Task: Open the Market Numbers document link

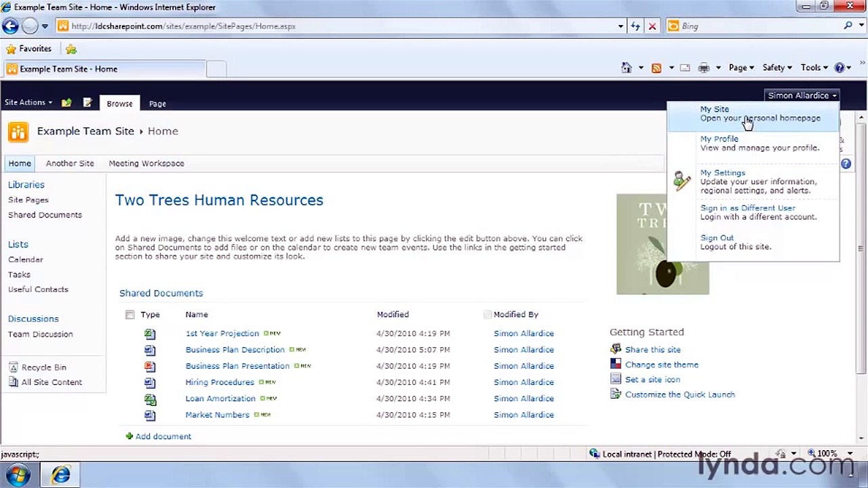Action: coord(218,415)
